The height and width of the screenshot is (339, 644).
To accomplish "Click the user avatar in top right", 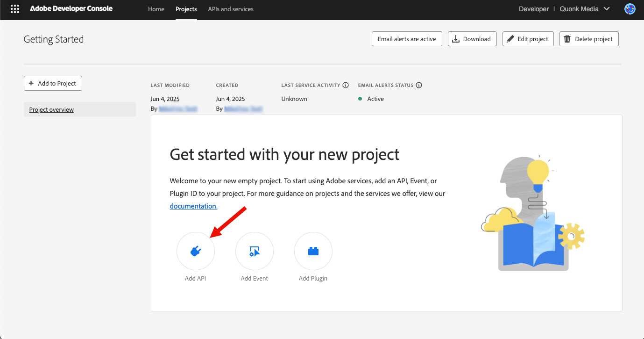I will pyautogui.click(x=630, y=8).
